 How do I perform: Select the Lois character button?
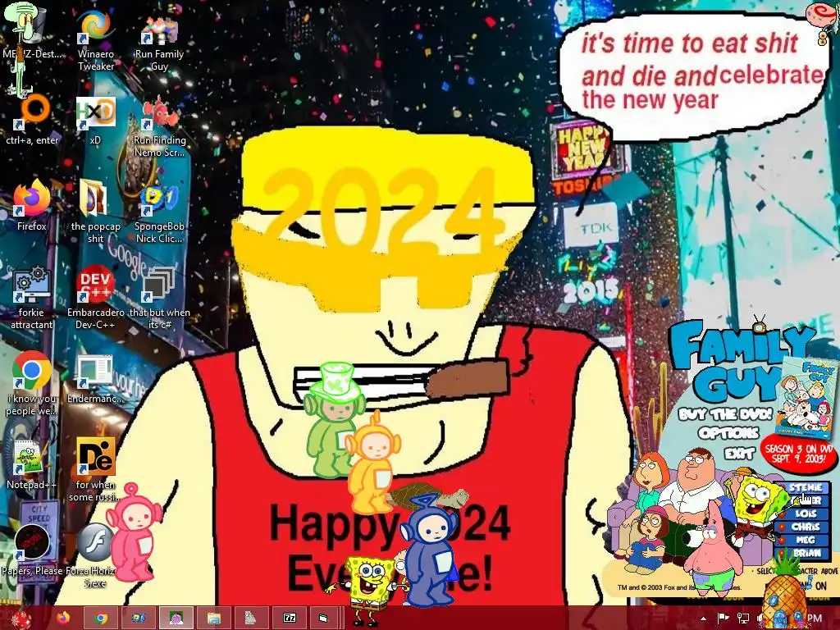coord(806,514)
